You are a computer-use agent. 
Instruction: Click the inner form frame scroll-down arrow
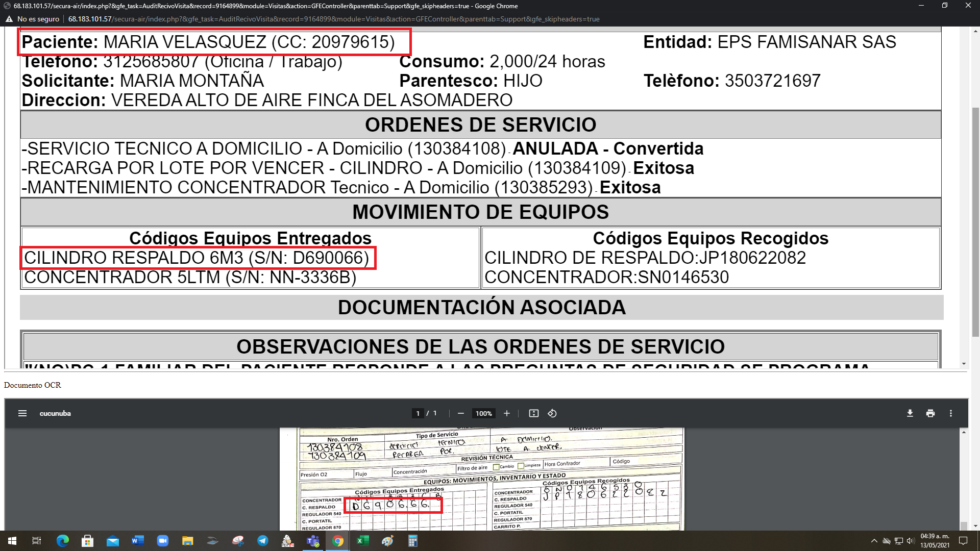(x=964, y=364)
